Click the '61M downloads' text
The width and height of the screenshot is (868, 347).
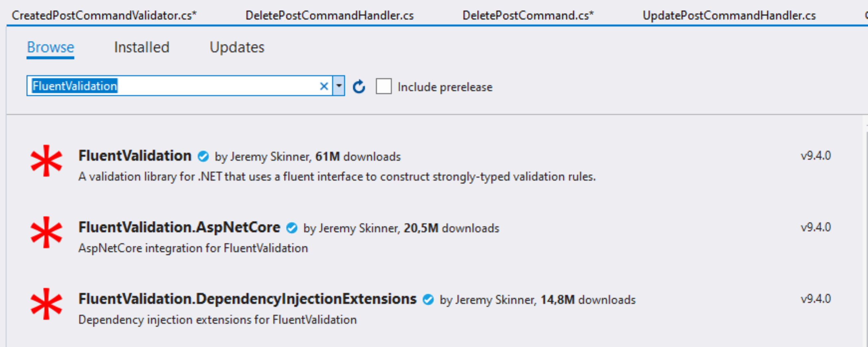pos(358,157)
